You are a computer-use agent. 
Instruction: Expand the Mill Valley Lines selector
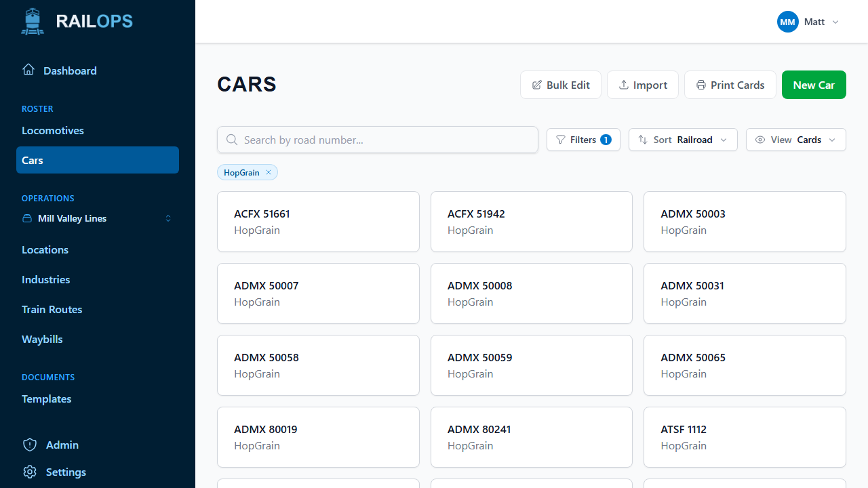(98, 218)
